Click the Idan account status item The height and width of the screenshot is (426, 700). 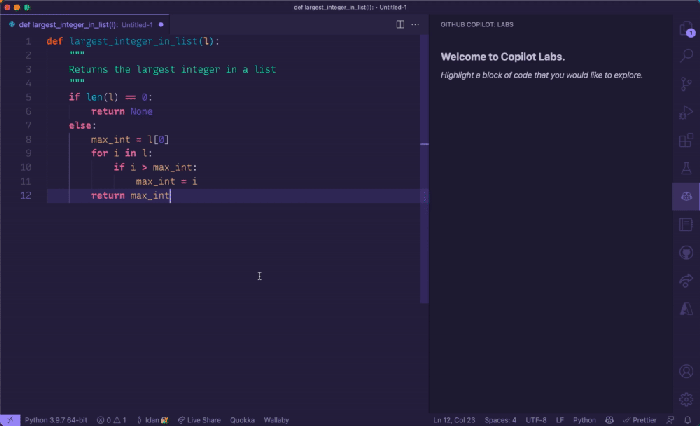pos(152,420)
